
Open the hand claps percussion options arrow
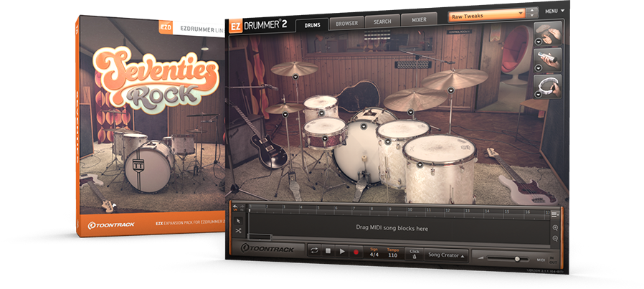pyautogui.click(x=538, y=42)
